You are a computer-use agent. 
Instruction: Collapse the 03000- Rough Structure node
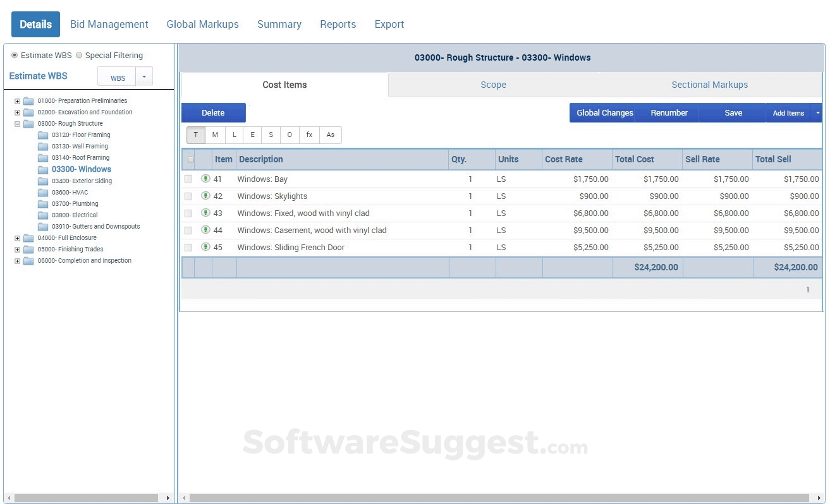(x=17, y=123)
